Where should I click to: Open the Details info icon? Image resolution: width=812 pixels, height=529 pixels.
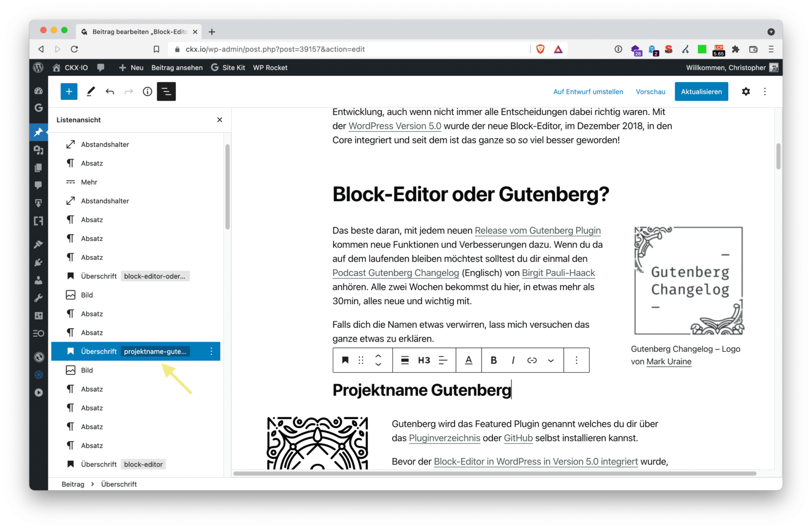[147, 92]
